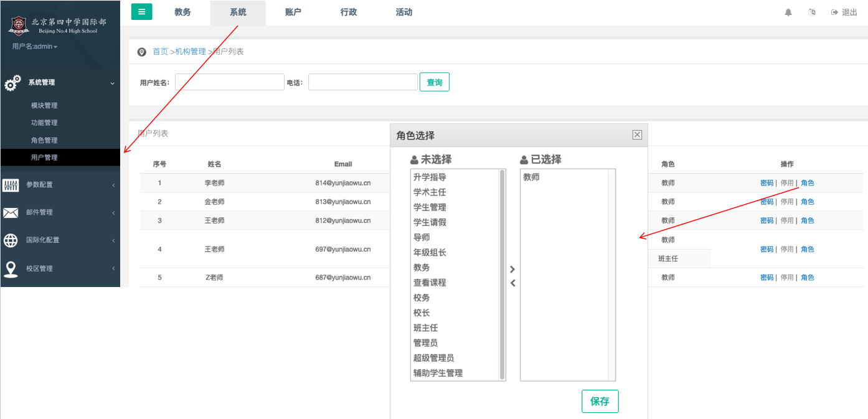Collapse the 系统管理 menu section
This screenshot has width=868, height=419.
(x=113, y=83)
